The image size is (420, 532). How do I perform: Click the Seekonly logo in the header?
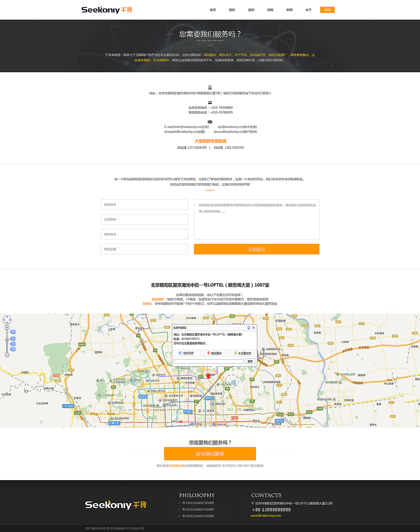107,10
